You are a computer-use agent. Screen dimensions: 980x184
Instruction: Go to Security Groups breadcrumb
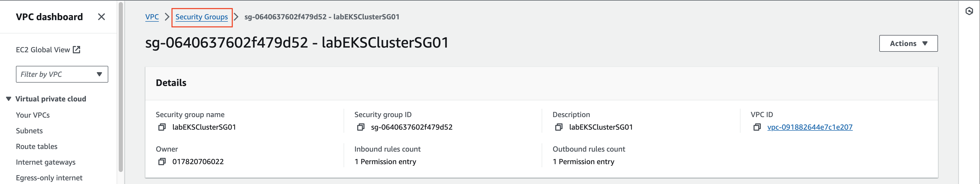(x=202, y=17)
